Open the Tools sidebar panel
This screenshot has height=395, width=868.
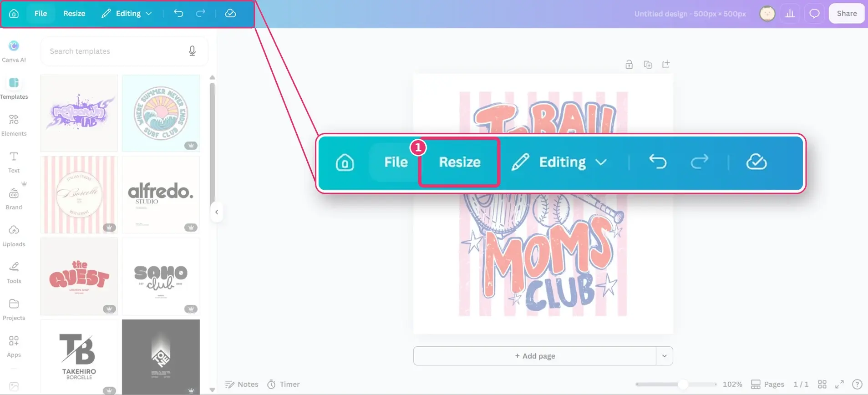pos(14,273)
